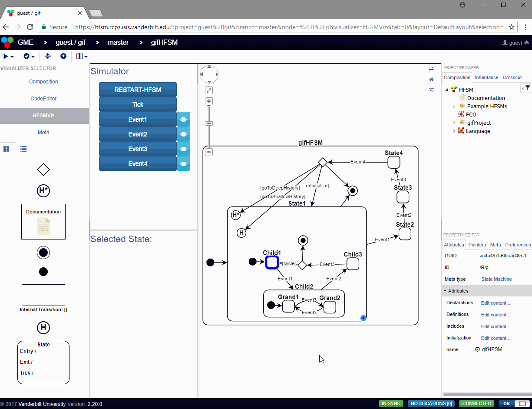Image resolution: width=532 pixels, height=409 pixels.
Task: Open the play button dropdown arrow
Action: 12,57
